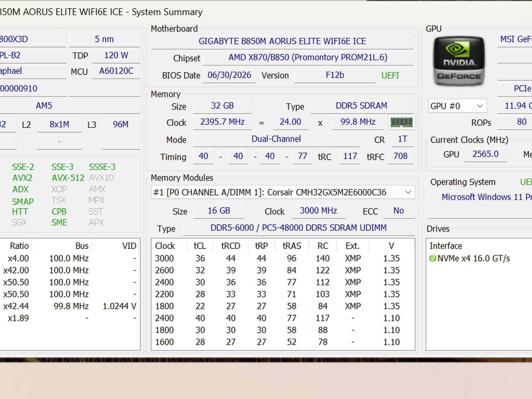Click the green UEFI label next to BIOS version
The image size is (532, 399).
pyautogui.click(x=390, y=76)
